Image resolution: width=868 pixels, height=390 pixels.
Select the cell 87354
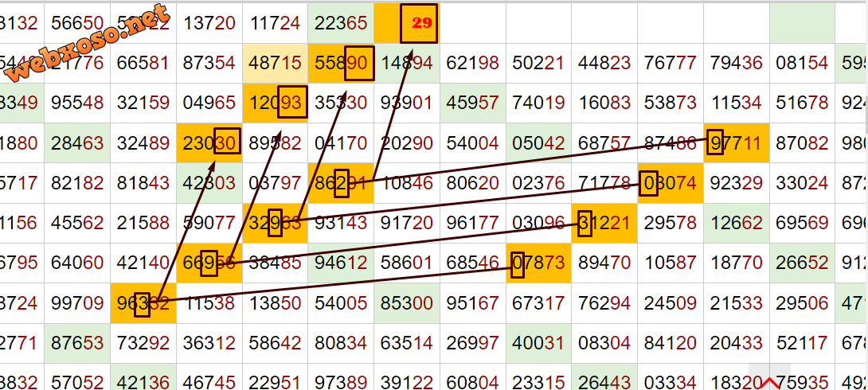pyautogui.click(x=209, y=63)
